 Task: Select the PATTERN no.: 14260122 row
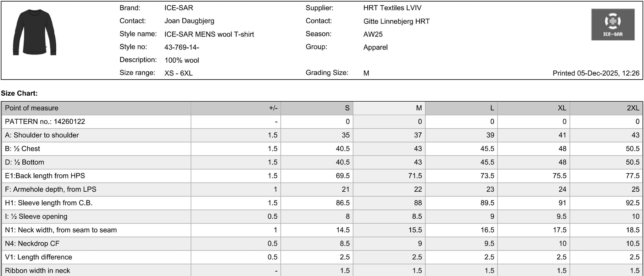(x=322, y=122)
